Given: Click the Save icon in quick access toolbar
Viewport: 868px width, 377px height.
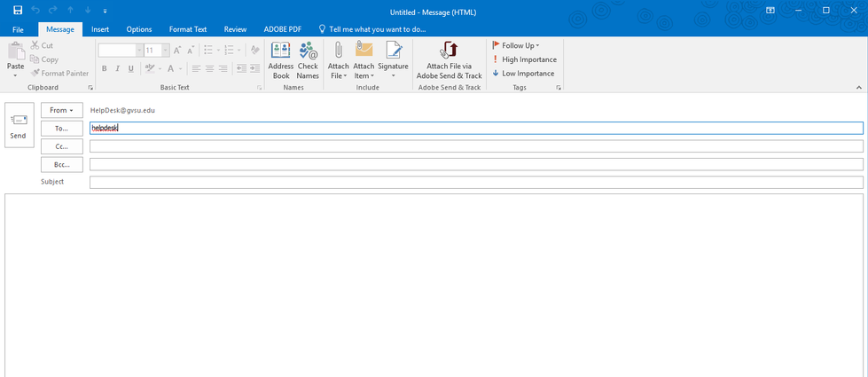Looking at the screenshot, I should [x=18, y=10].
